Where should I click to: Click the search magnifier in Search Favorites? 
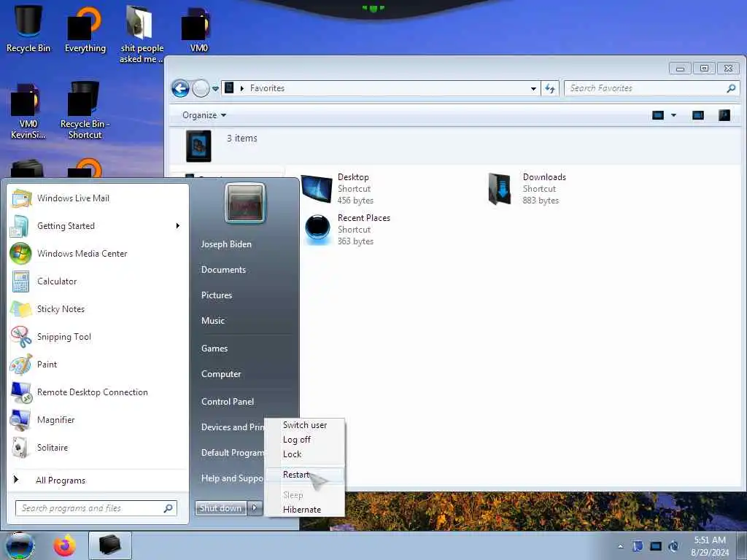click(731, 88)
